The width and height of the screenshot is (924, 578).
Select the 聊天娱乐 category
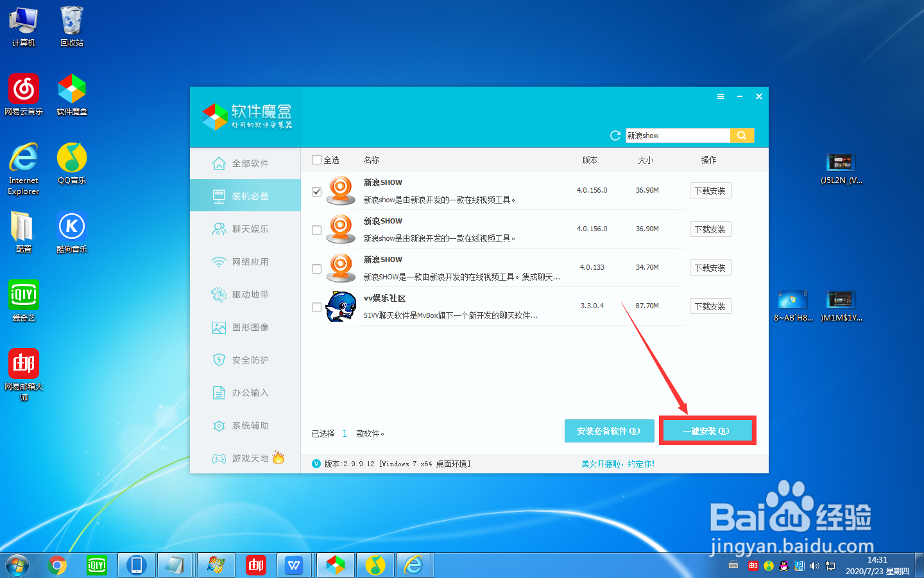(x=245, y=229)
